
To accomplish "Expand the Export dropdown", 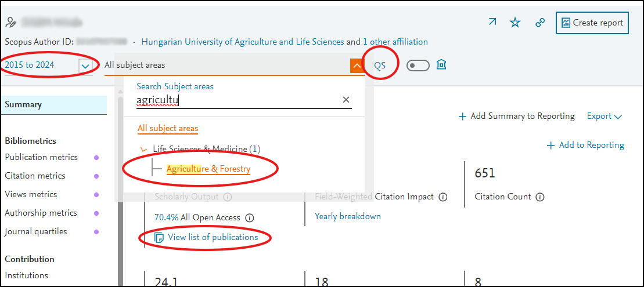I will (605, 117).
